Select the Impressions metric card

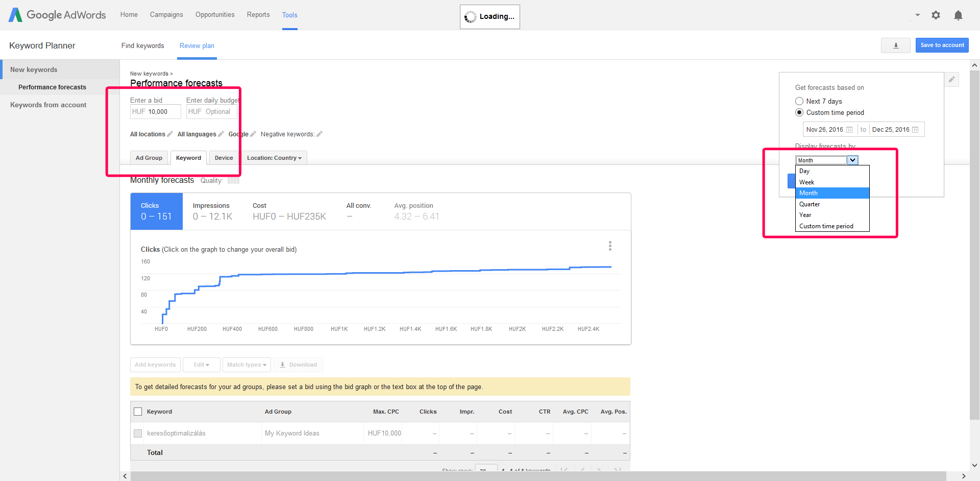point(212,211)
